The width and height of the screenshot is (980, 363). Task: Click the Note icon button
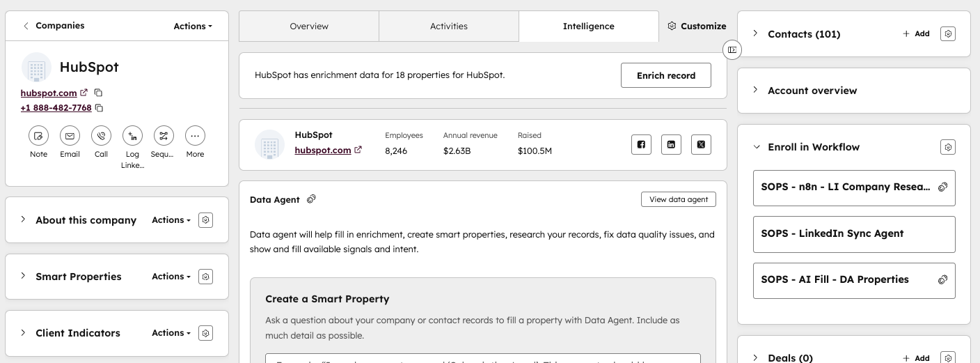[39, 136]
